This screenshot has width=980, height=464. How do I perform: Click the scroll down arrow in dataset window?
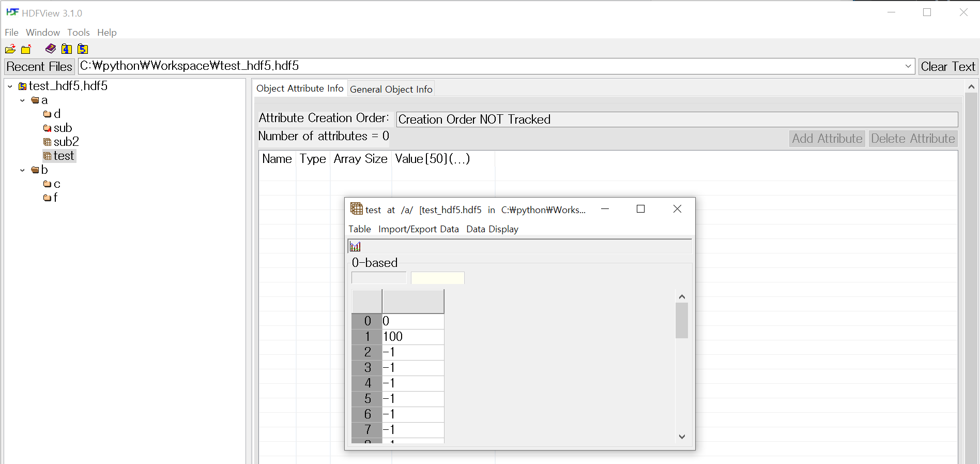[x=682, y=437]
